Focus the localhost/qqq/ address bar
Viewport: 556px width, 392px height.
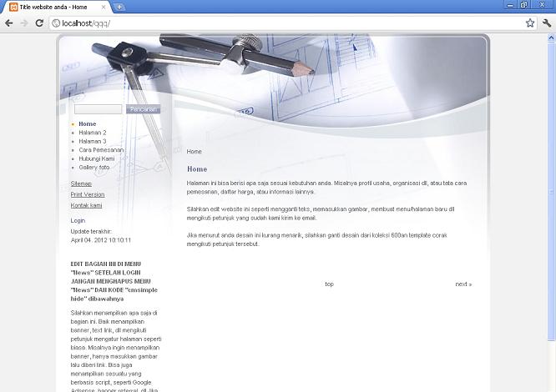[287, 23]
